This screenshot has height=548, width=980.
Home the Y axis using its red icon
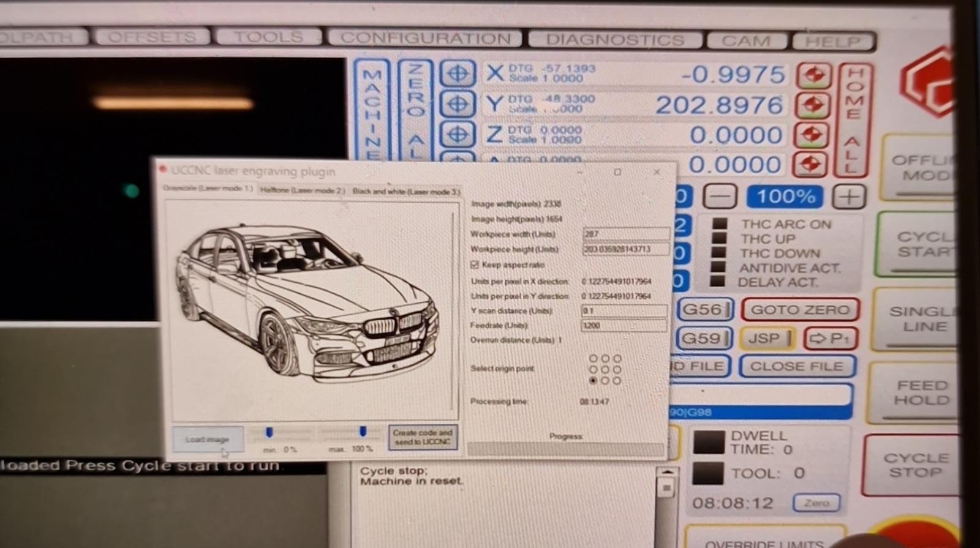813,105
